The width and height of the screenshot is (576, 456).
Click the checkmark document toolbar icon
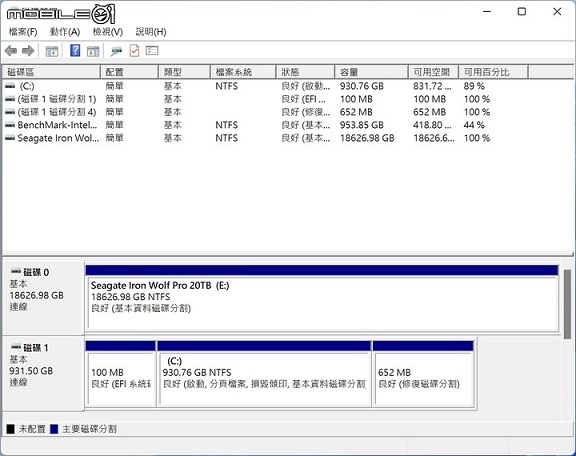click(134, 51)
